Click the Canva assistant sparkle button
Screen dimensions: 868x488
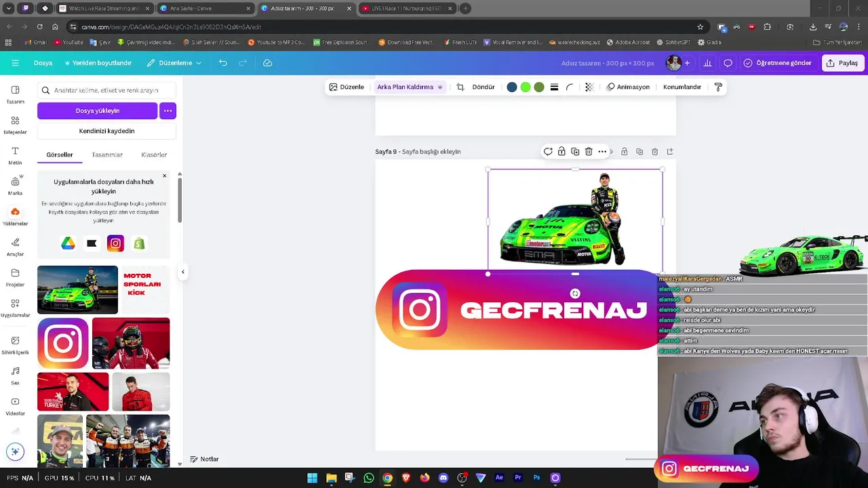15,451
